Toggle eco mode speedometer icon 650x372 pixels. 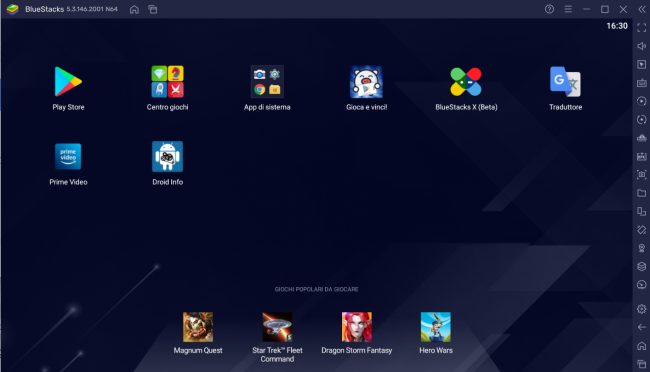click(x=642, y=284)
